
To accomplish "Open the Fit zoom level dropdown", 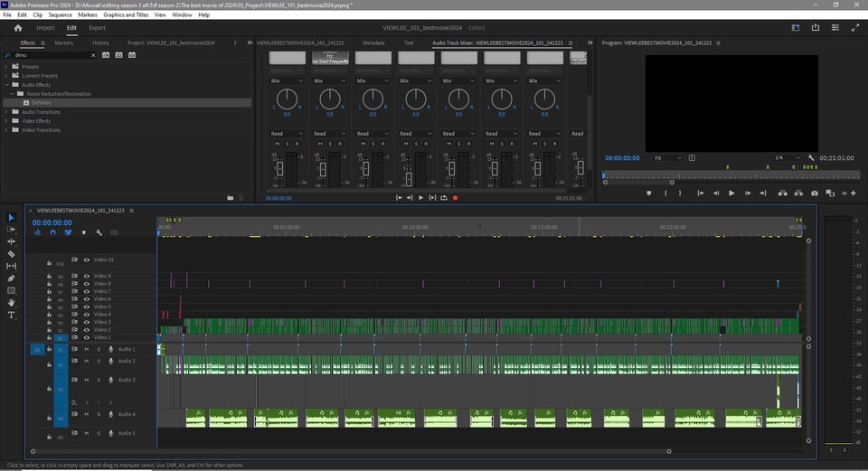I will pyautogui.click(x=669, y=157).
